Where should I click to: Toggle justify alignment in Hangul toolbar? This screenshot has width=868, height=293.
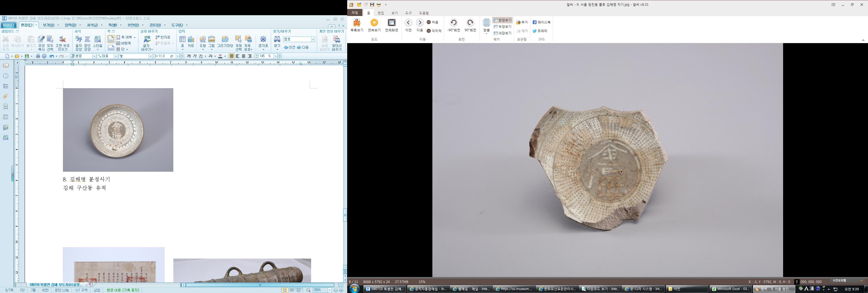pyautogui.click(x=231, y=56)
